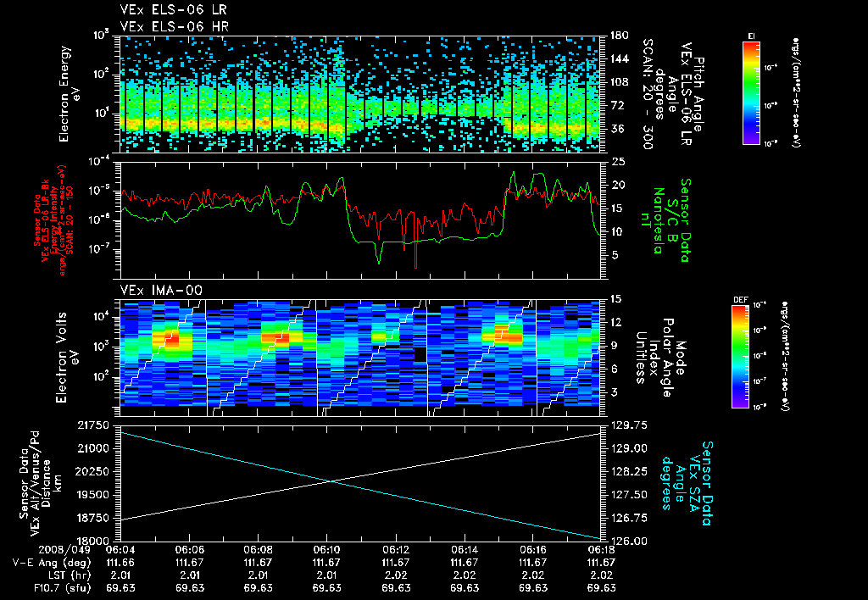Viewport: 868px width, 600px height.
Task: Click the 06:18 time tick label
Action: click(x=601, y=550)
